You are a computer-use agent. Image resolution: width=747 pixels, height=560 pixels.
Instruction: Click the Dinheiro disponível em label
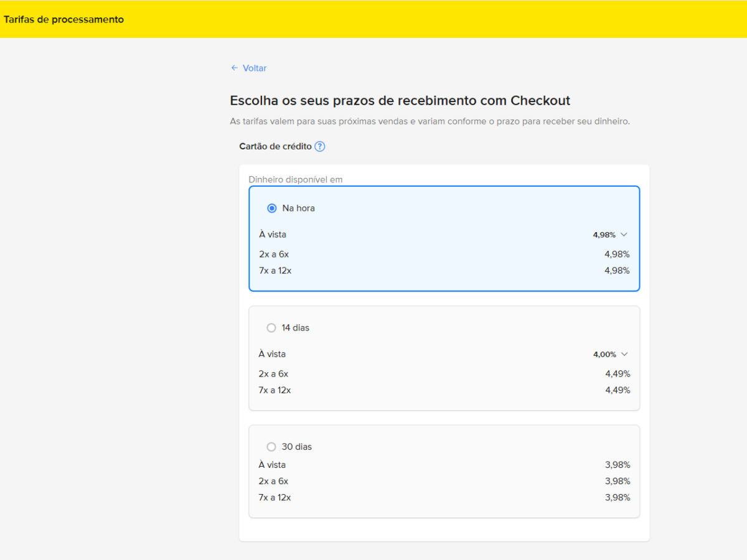[x=296, y=180]
